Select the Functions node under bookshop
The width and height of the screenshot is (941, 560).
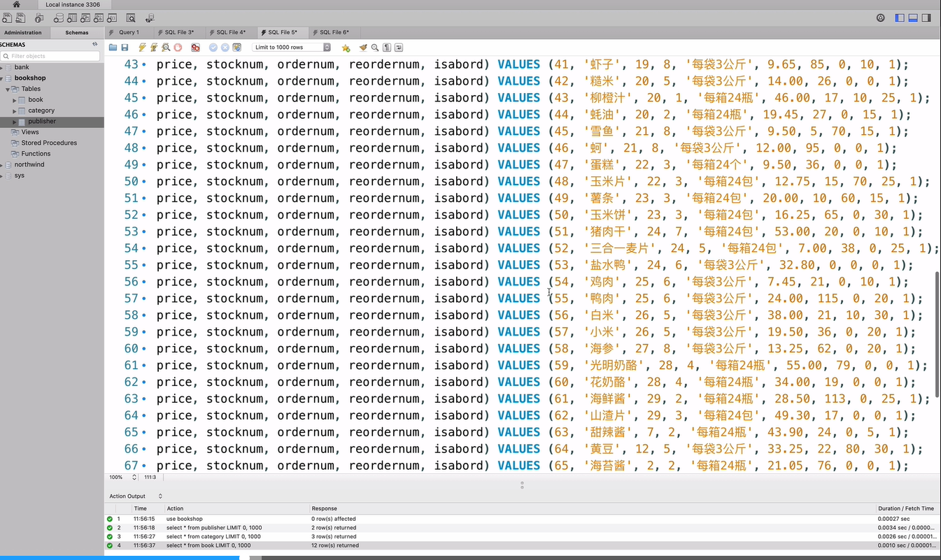click(36, 154)
